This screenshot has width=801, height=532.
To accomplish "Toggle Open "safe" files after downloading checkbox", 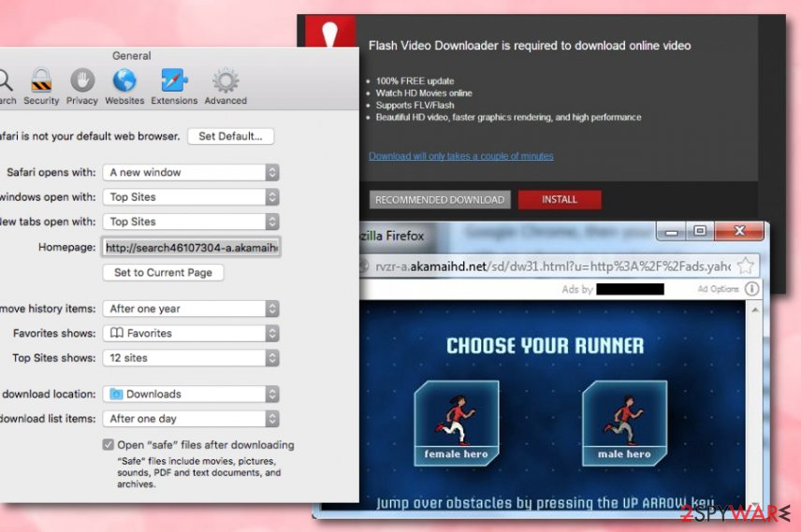I will click(x=108, y=445).
